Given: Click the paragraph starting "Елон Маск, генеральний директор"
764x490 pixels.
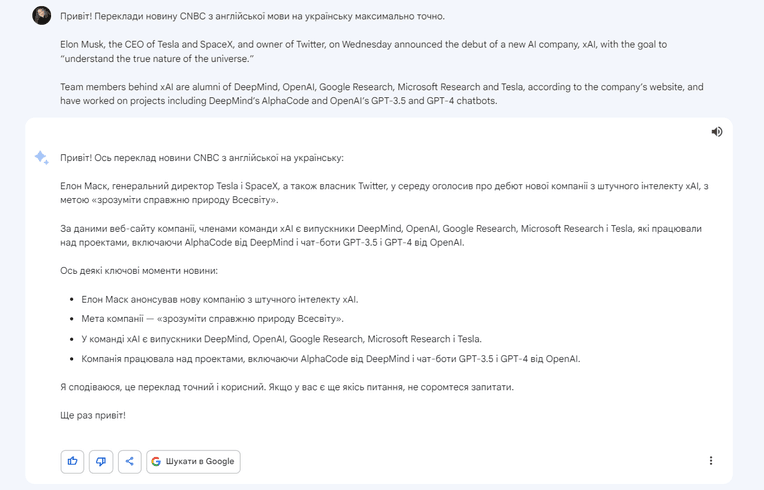Looking at the screenshot, I should [384, 193].
